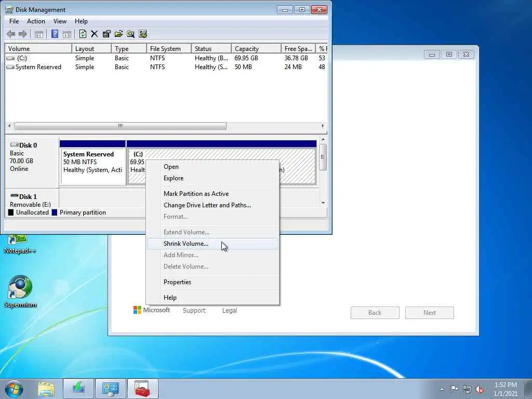The height and width of the screenshot is (399, 532).
Task: Sort by the Layout column header
Action: 91,48
